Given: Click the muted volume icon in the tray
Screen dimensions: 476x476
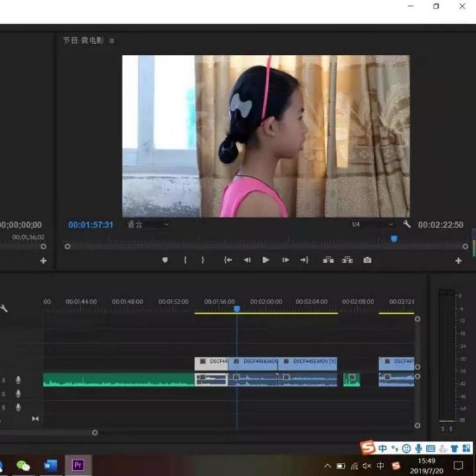Looking at the screenshot, I should pos(367,465).
